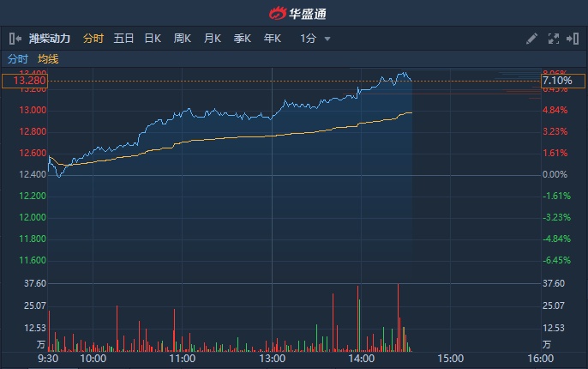Screen dimensions: 588x369
Task: Click the pencil drawing tool icon
Action: [x=531, y=39]
